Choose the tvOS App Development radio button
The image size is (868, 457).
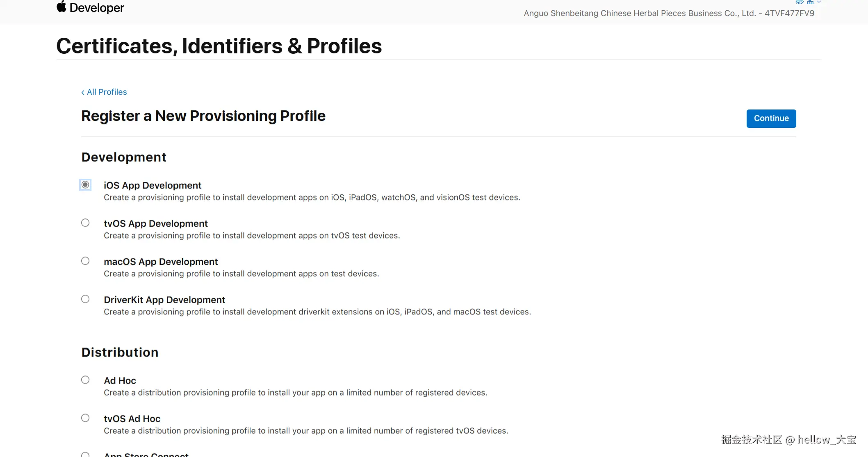pos(85,223)
